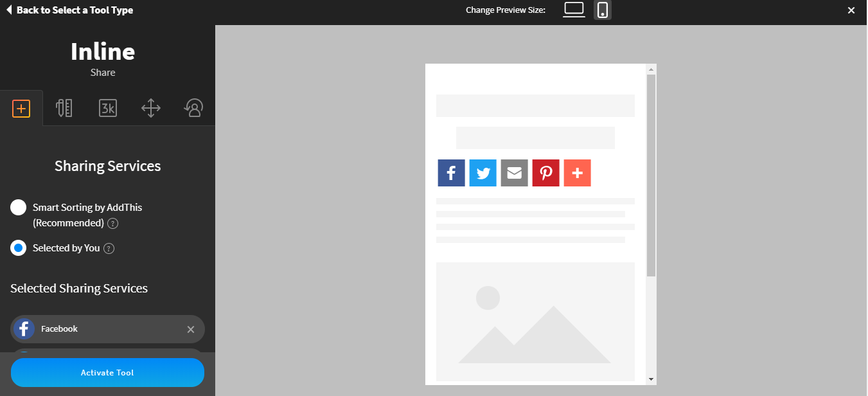The width and height of the screenshot is (868, 396).
Task: Select Smart Sorting by AddThis option
Action: [x=19, y=207]
